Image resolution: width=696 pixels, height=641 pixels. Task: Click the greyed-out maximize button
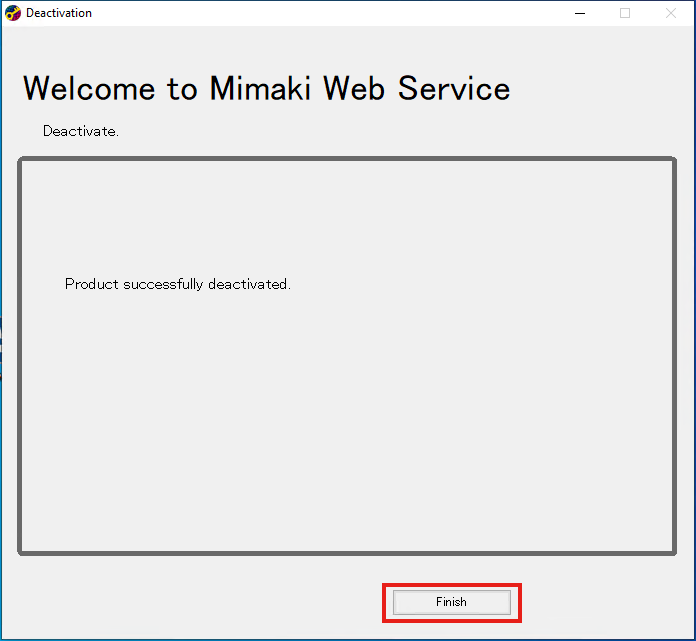click(x=625, y=13)
